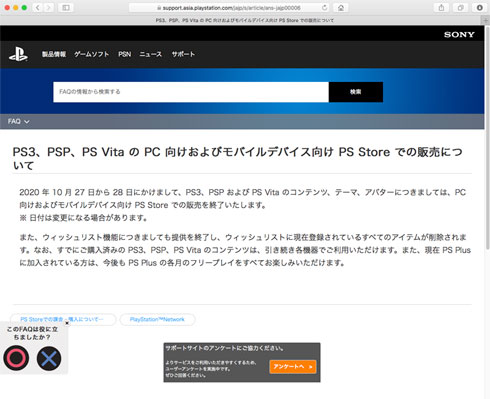Viewport: 490px width, 399px height.
Task: Click the Safari address bar URL
Action: click(x=228, y=8)
